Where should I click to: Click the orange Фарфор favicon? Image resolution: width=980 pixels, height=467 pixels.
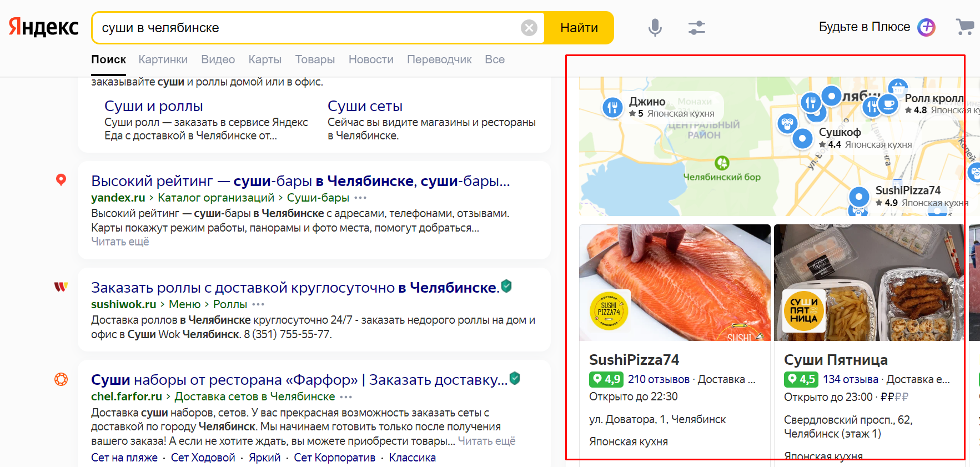click(61, 379)
